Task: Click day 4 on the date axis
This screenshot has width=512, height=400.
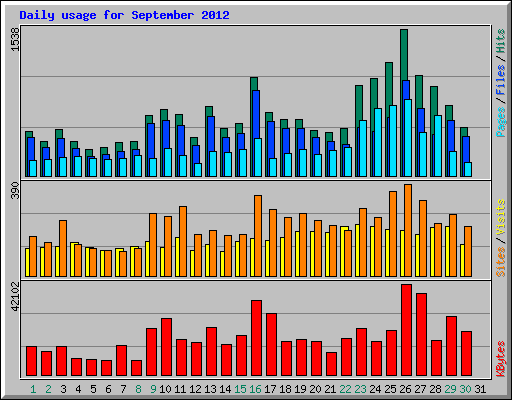Action: 78,389
